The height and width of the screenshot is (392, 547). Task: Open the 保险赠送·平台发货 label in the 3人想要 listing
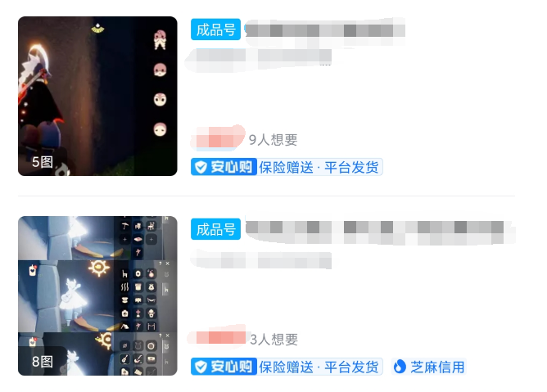pos(319,367)
